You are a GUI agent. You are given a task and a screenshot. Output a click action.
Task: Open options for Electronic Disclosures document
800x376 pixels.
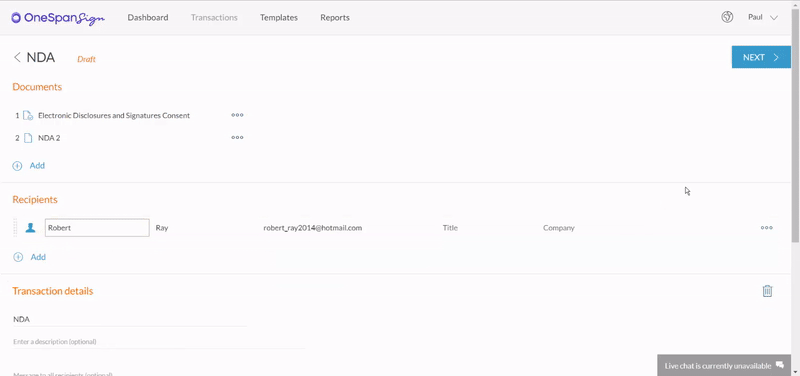click(x=237, y=115)
